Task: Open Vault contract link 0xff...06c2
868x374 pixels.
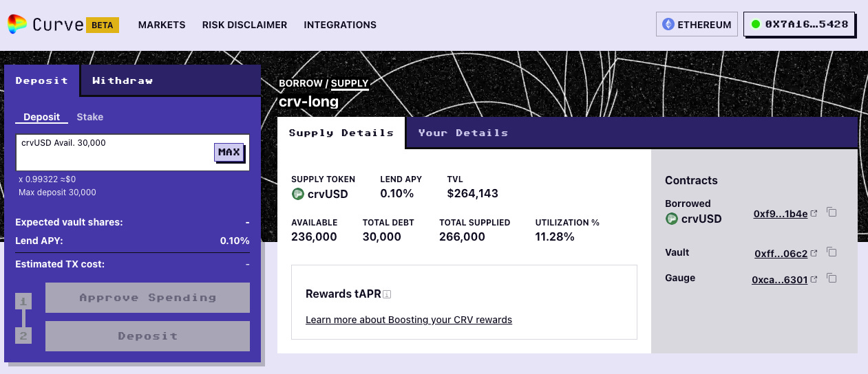Action: coord(781,254)
